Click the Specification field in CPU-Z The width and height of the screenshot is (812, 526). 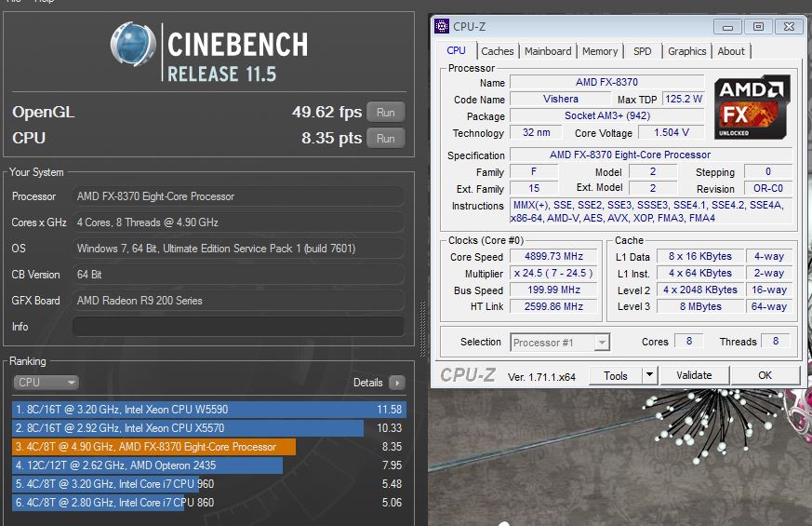click(x=651, y=155)
